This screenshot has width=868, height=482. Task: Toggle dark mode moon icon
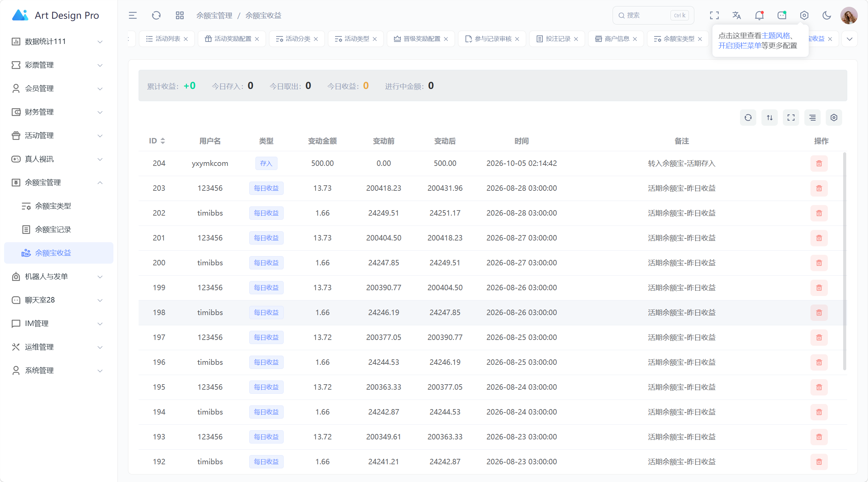(827, 15)
